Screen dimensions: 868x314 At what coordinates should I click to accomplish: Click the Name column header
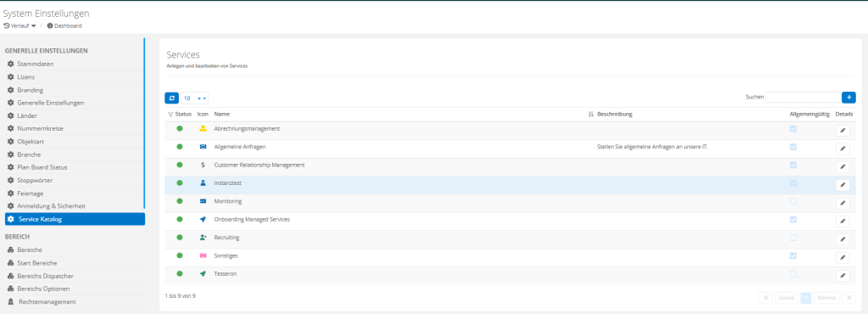(x=221, y=115)
